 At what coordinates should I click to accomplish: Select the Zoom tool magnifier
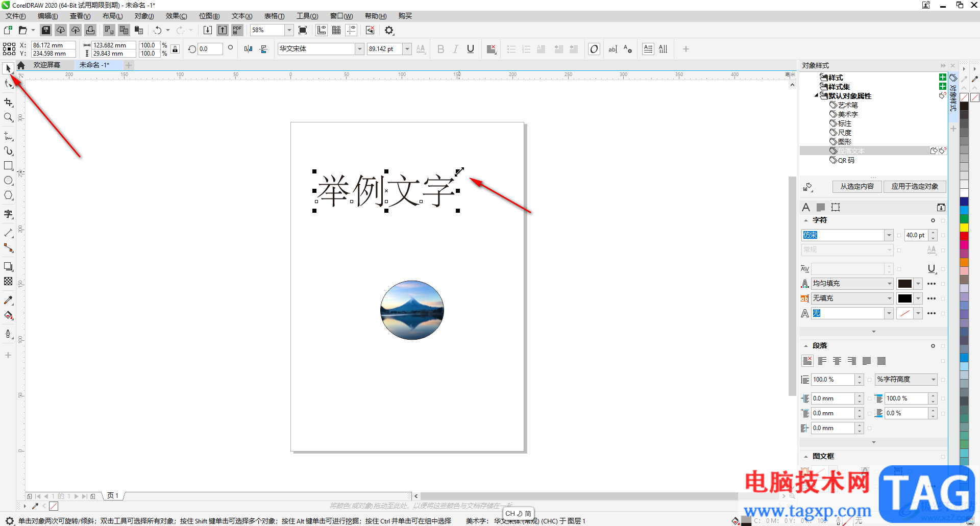8,117
